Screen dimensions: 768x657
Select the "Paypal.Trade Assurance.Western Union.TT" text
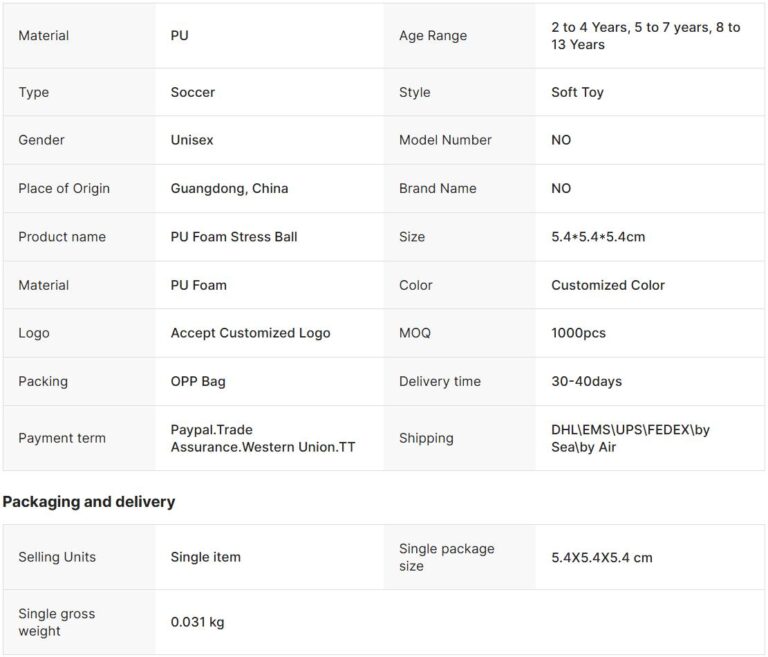coord(262,438)
